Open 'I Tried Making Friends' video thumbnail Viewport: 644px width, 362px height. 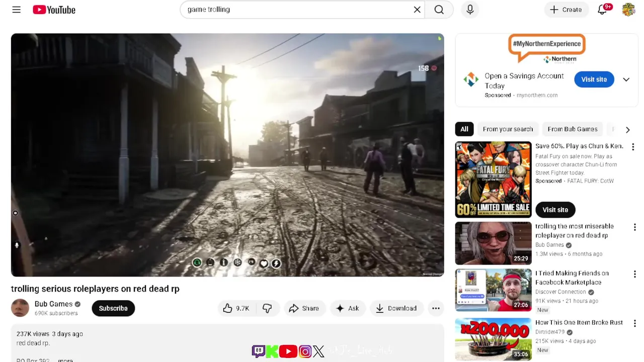493,290
